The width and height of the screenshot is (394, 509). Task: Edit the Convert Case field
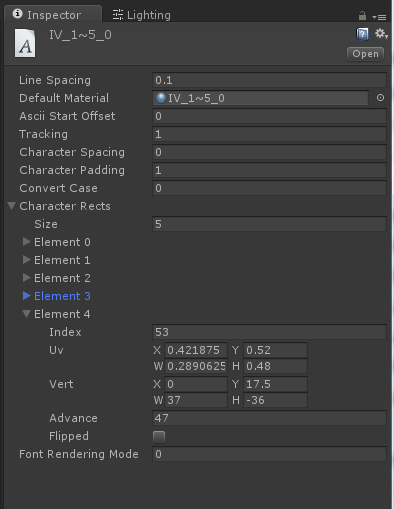(269, 188)
